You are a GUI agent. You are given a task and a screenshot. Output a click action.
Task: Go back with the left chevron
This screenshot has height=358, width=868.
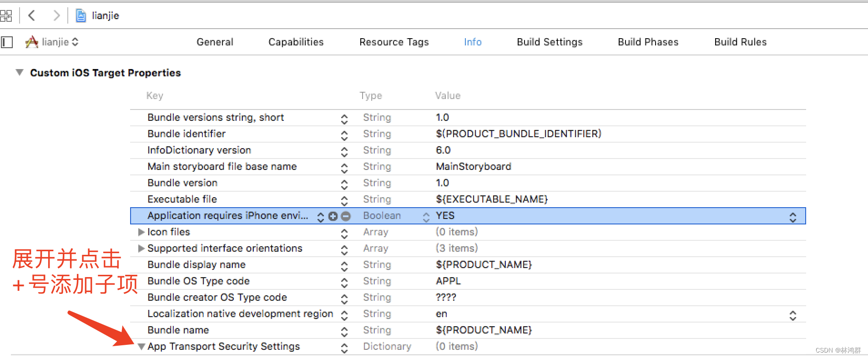coord(31,16)
